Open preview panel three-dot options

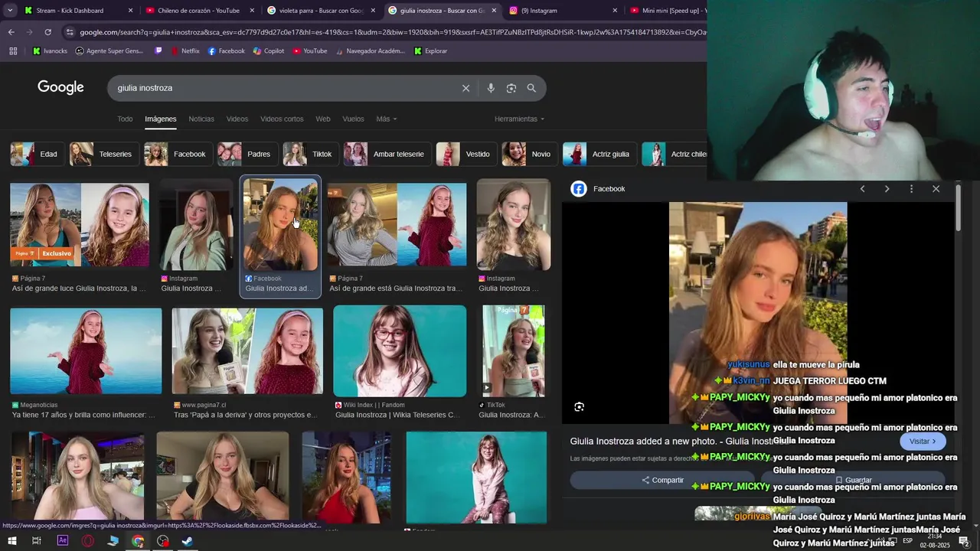pos(911,189)
